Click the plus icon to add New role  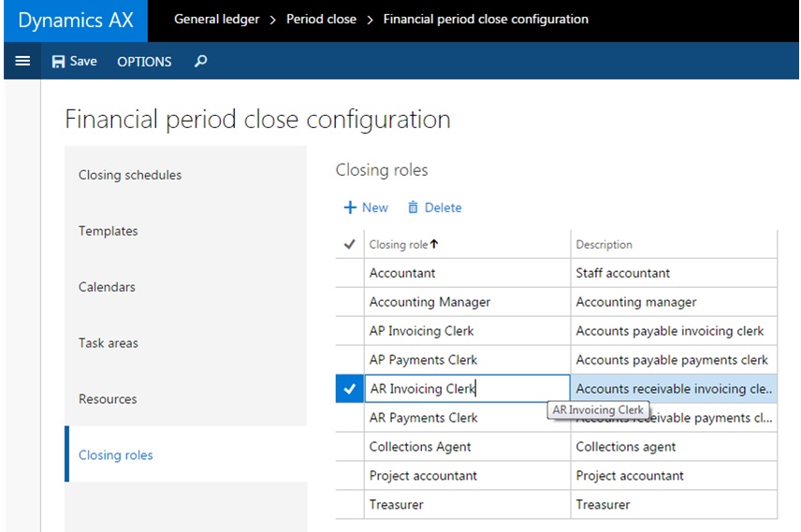coord(350,208)
